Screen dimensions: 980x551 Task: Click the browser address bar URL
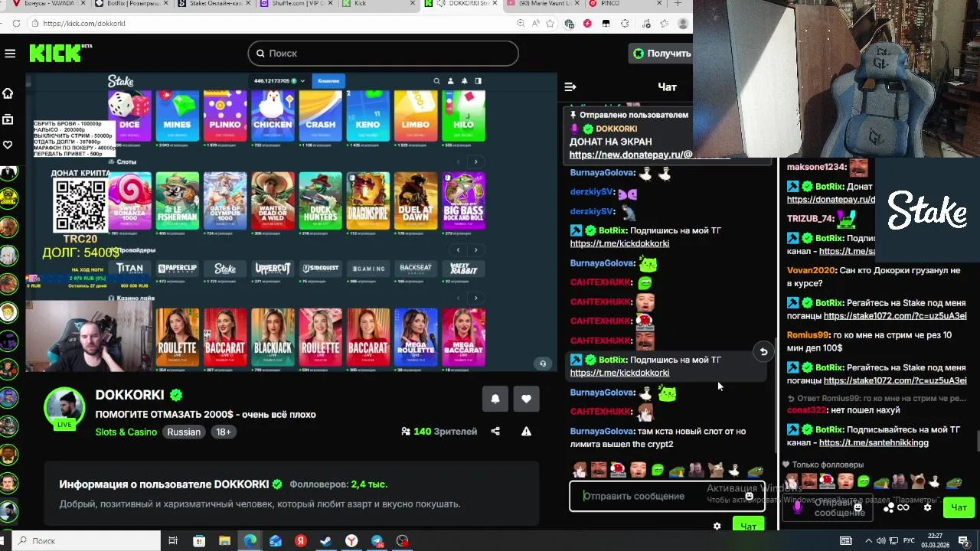click(84, 24)
